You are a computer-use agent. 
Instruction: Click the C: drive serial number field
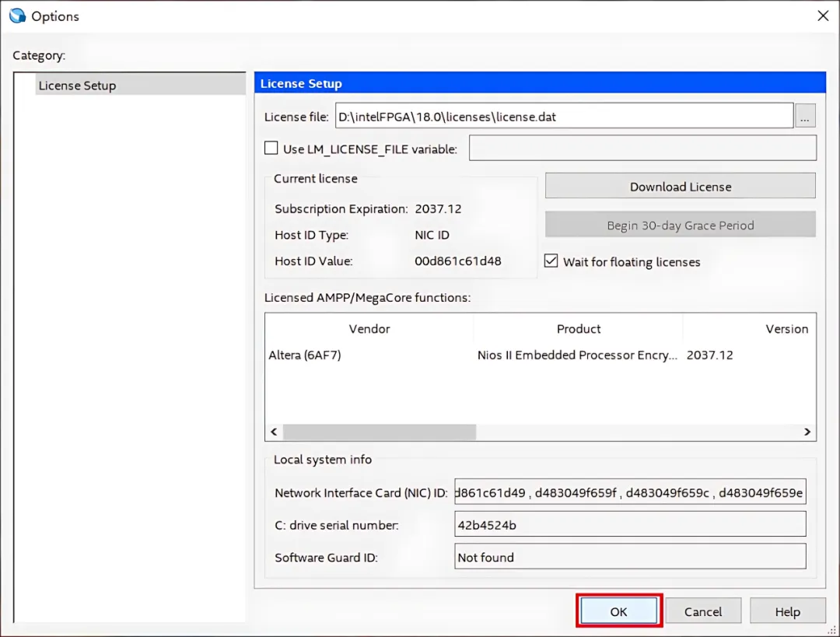[630, 524]
